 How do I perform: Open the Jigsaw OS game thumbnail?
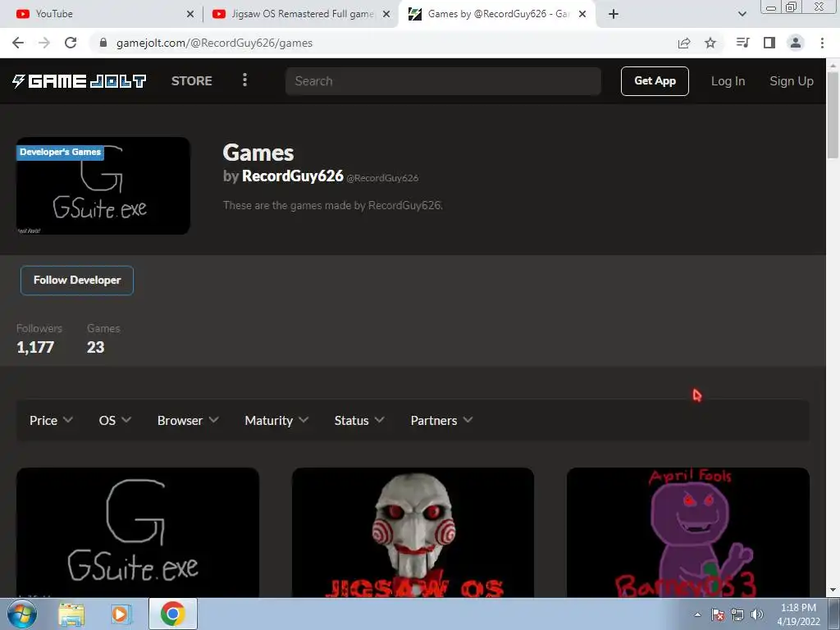[413, 532]
